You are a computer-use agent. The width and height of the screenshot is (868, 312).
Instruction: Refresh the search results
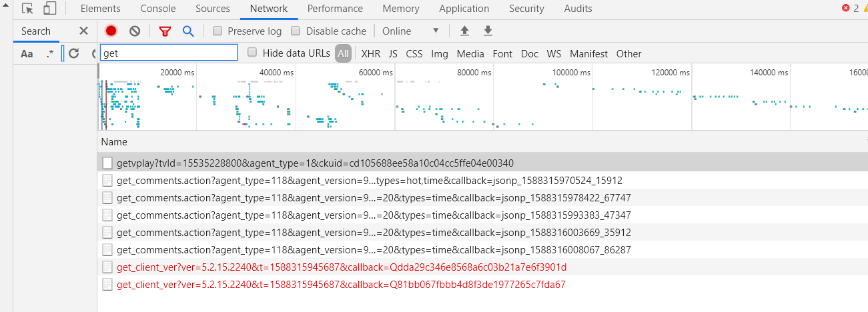(74, 54)
